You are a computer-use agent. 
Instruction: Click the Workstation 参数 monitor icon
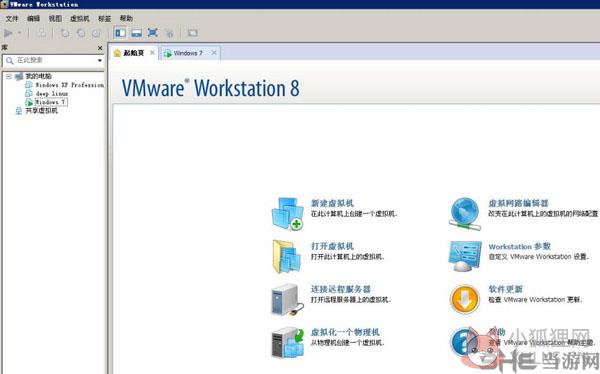point(465,256)
